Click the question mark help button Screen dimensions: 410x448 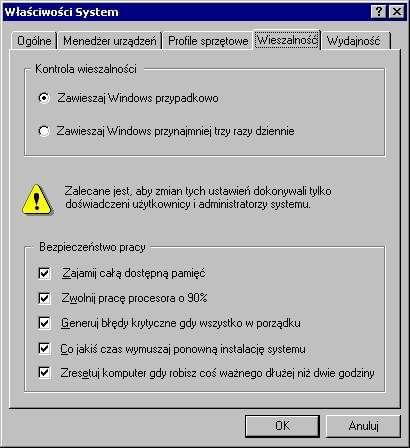[378, 12]
